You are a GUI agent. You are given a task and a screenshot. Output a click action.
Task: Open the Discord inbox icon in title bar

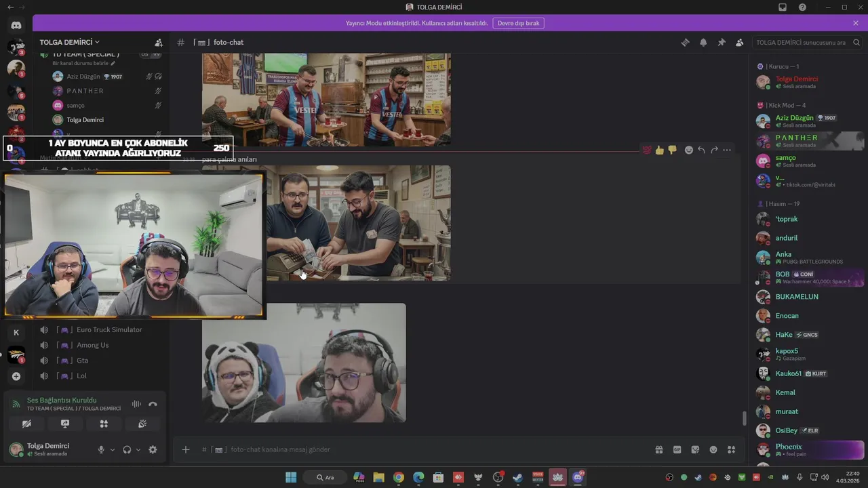(x=783, y=7)
